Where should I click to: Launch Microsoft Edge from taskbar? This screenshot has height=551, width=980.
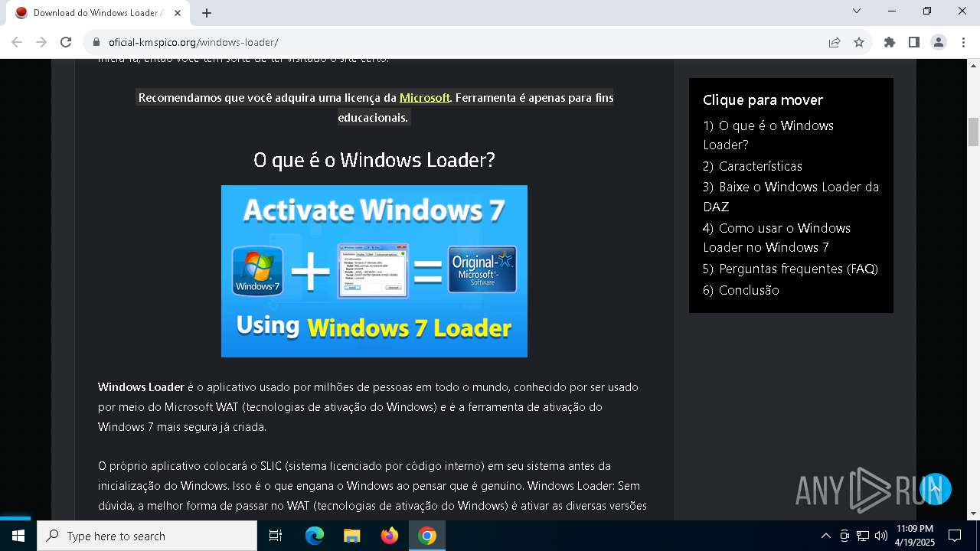tap(315, 536)
